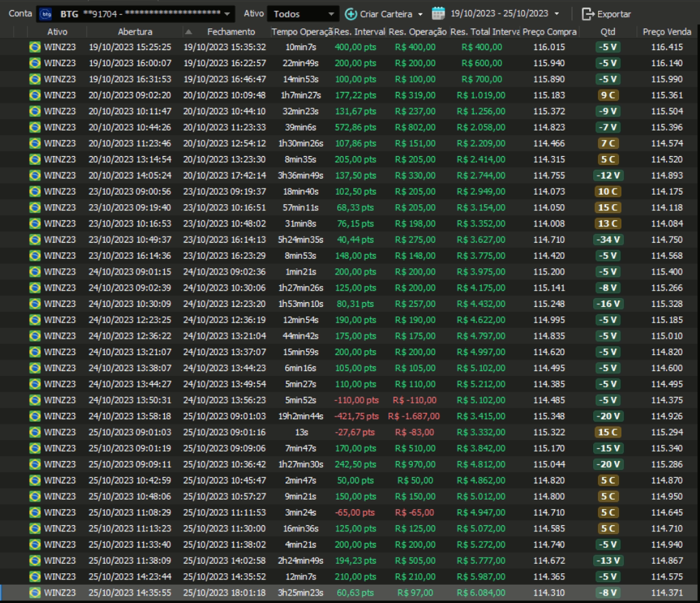Open the calendar date range icon

click(439, 14)
